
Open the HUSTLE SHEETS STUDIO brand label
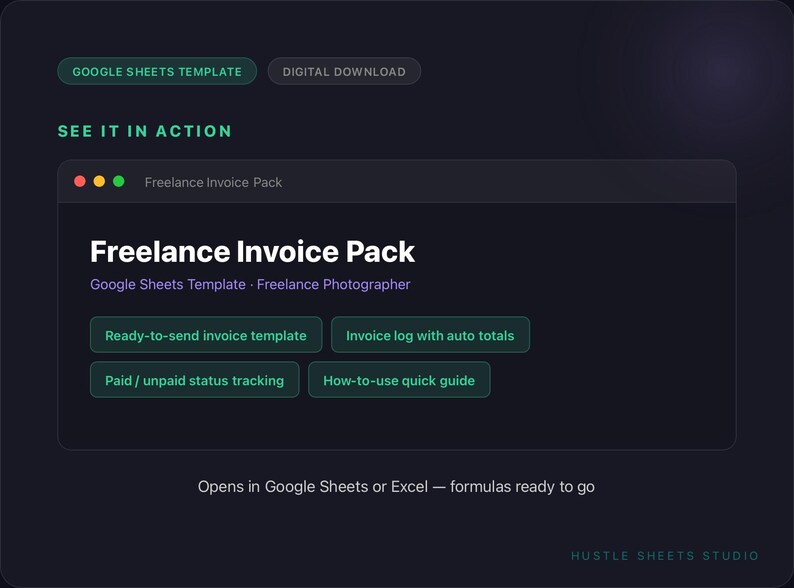[665, 556]
